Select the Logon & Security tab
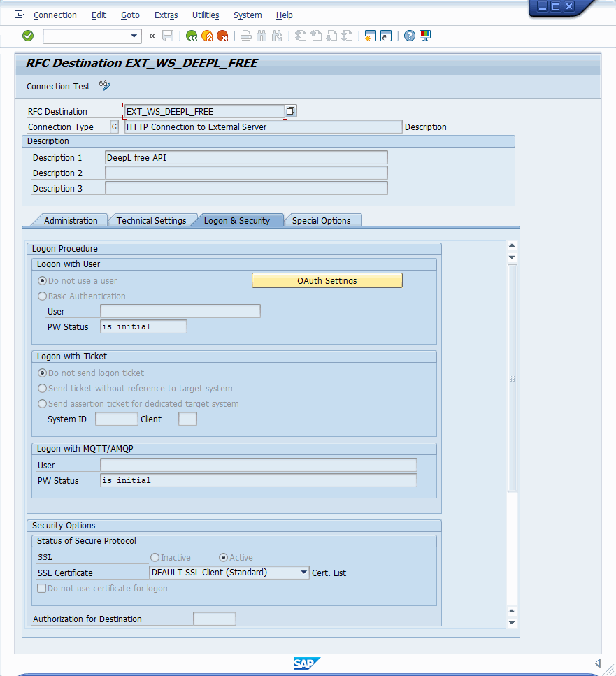Image resolution: width=616 pixels, height=676 pixels. [x=236, y=220]
